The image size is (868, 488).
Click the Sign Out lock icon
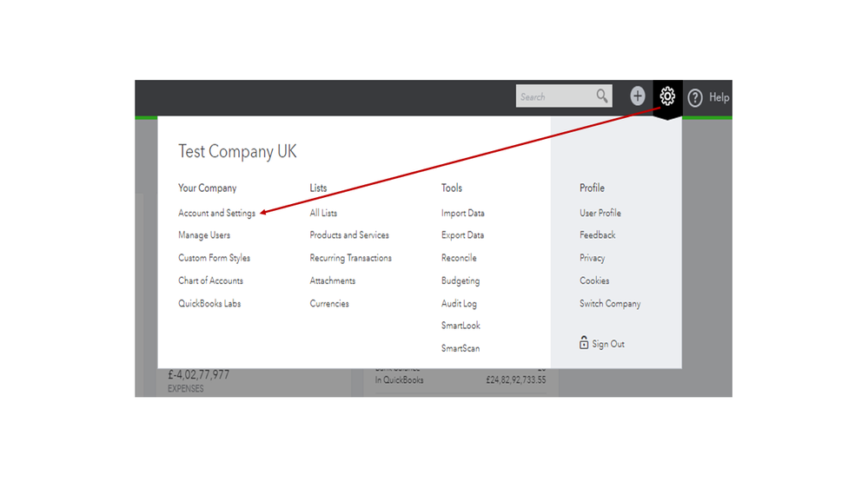584,342
